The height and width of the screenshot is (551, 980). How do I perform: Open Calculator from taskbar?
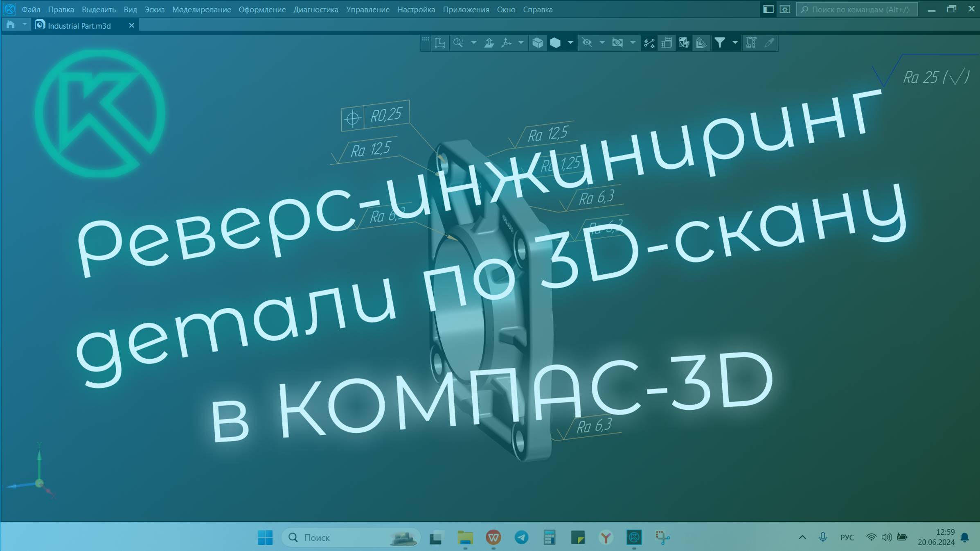(550, 537)
